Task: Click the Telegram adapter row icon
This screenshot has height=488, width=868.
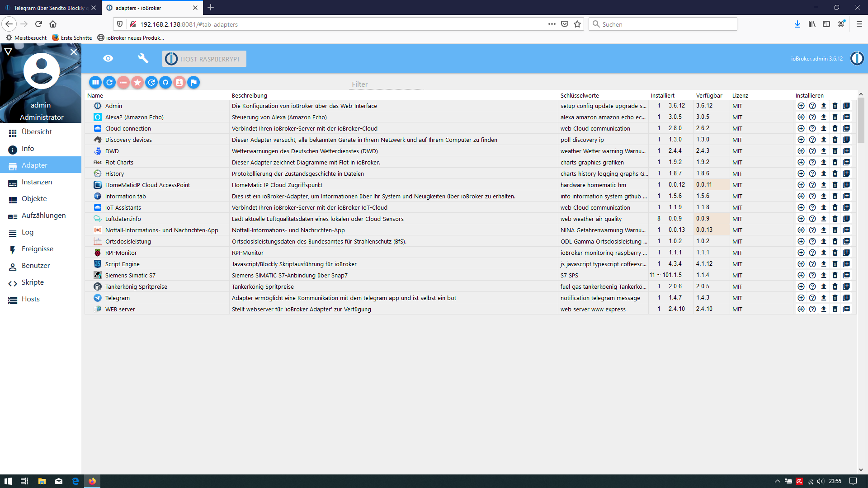Action: click(98, 297)
